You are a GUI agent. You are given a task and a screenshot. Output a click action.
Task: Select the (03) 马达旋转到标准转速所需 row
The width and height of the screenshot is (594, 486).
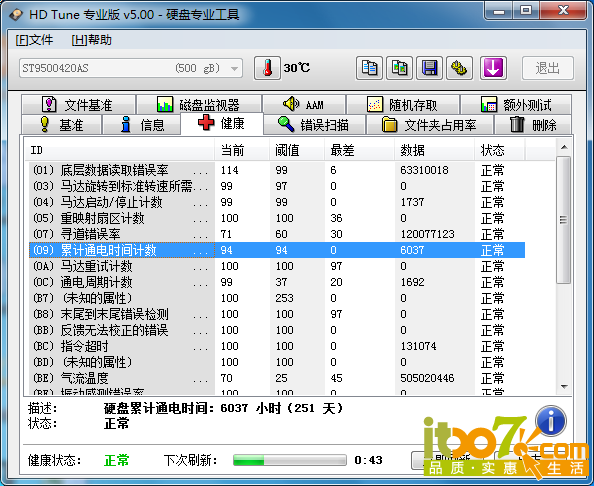click(x=277, y=186)
